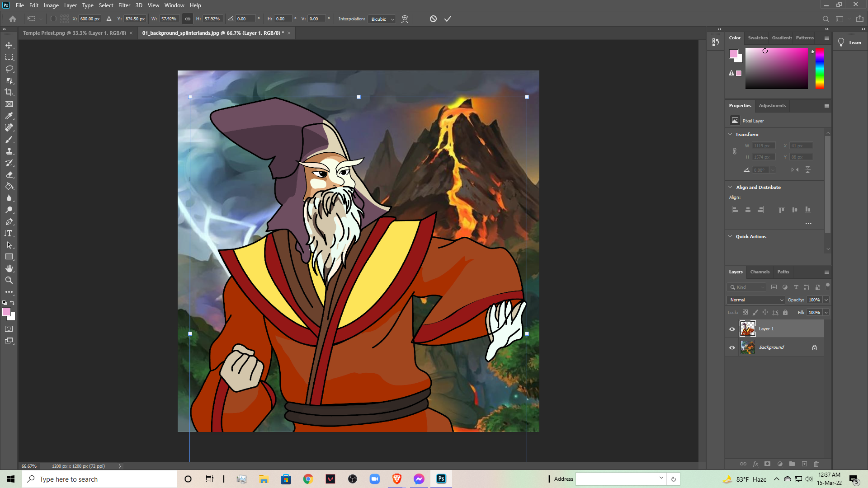The width and height of the screenshot is (868, 488).
Task: Open the layer Kind filter dropdown
Action: click(x=746, y=287)
